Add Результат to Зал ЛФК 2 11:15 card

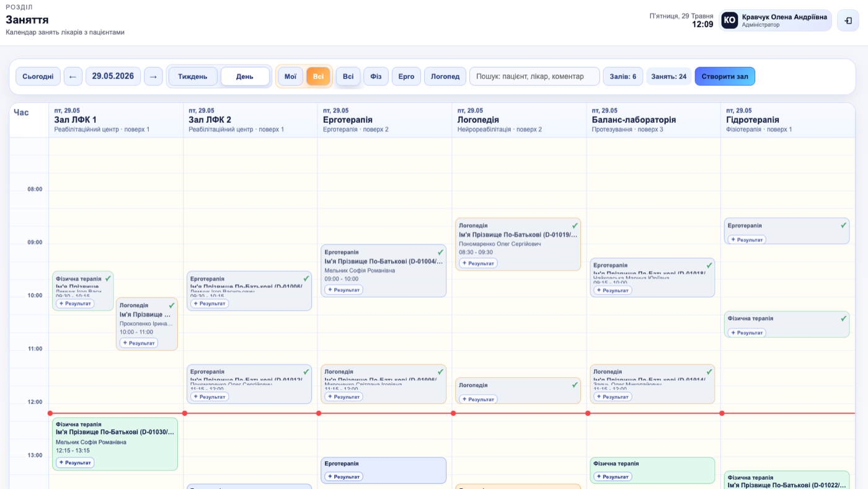pyautogui.click(x=210, y=397)
